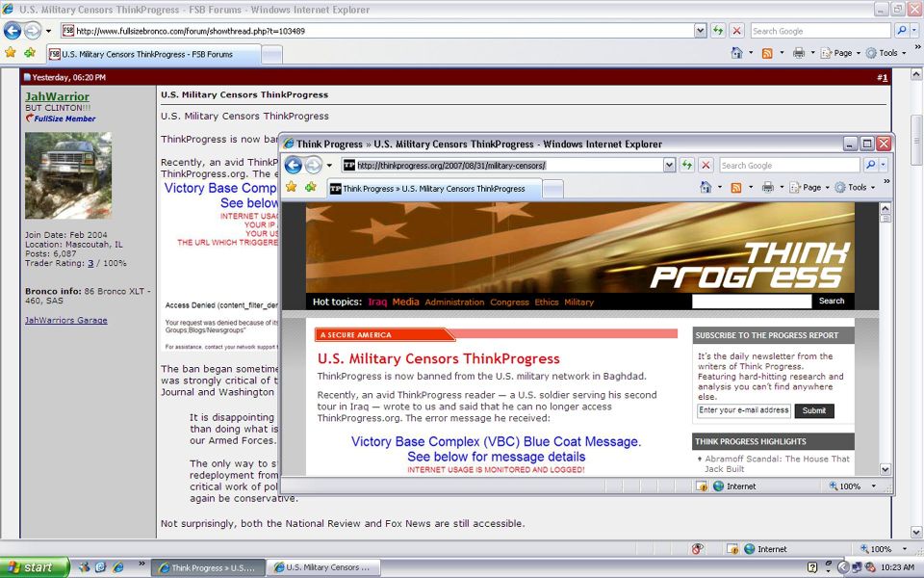Image resolution: width=924 pixels, height=578 pixels.
Task: Print the Think Progress page
Action: pyautogui.click(x=767, y=188)
